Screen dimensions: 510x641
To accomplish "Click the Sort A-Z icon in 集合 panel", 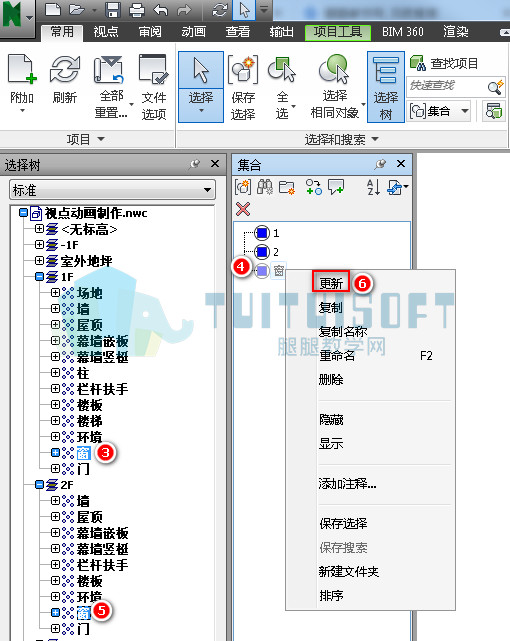I will [373, 187].
